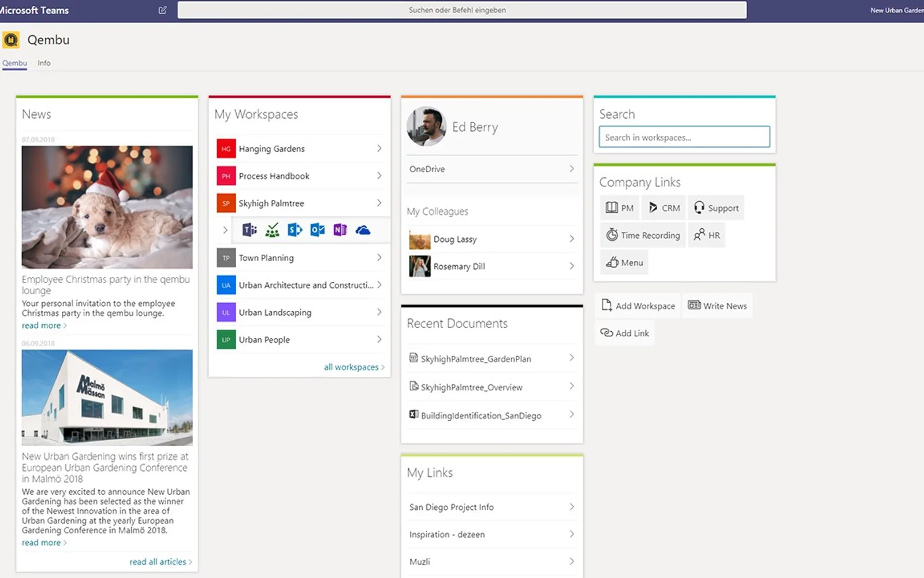Collapse the Skyhigh Palmtree workspace chevron

[379, 203]
